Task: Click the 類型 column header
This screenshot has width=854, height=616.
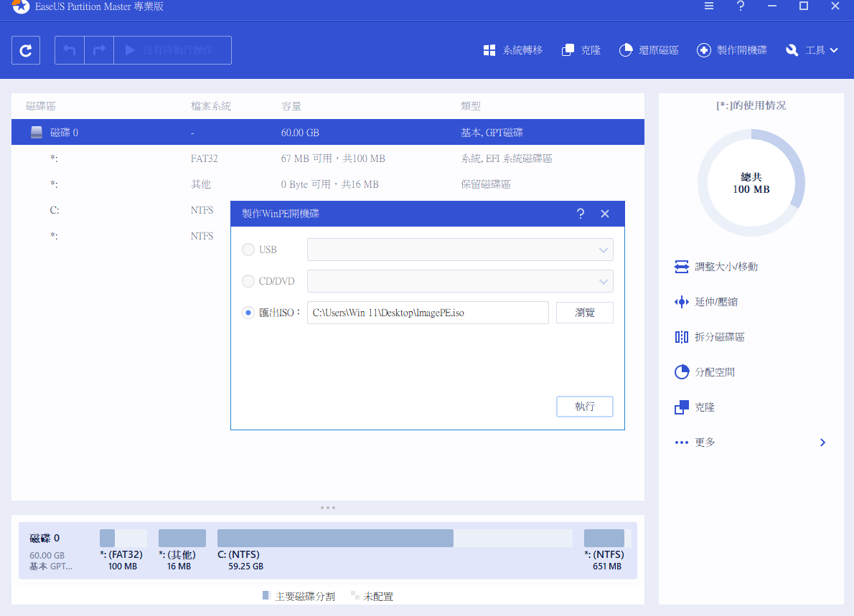Action: (471, 106)
